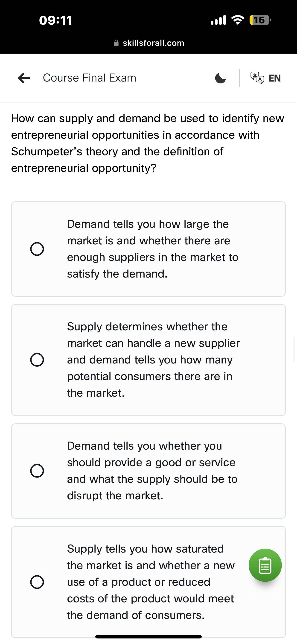Viewport: 297px width, 644px height.
Task: Select the radio button for the first answer
Action: click(x=37, y=249)
